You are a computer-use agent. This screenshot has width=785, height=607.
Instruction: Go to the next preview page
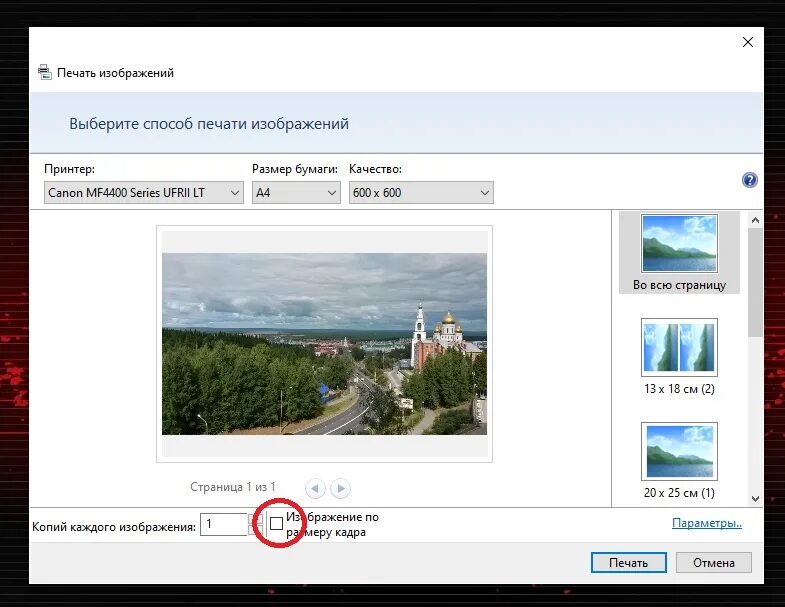pos(340,488)
